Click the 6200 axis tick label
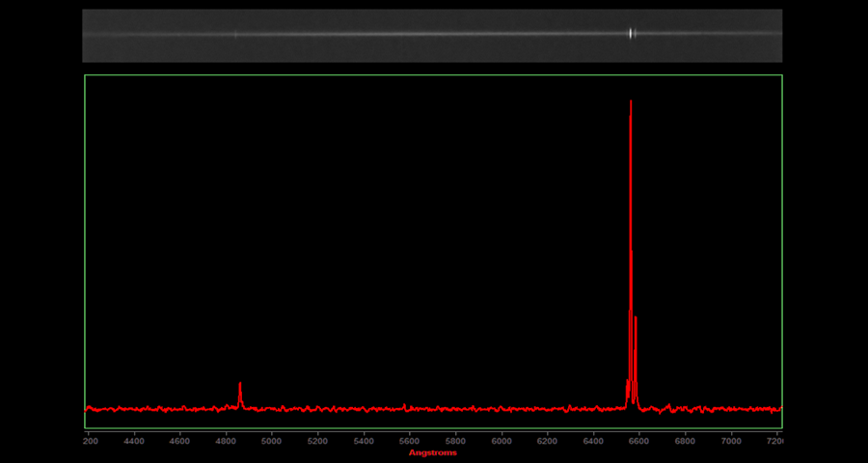Viewport: 868px width, 463px height. (547, 441)
